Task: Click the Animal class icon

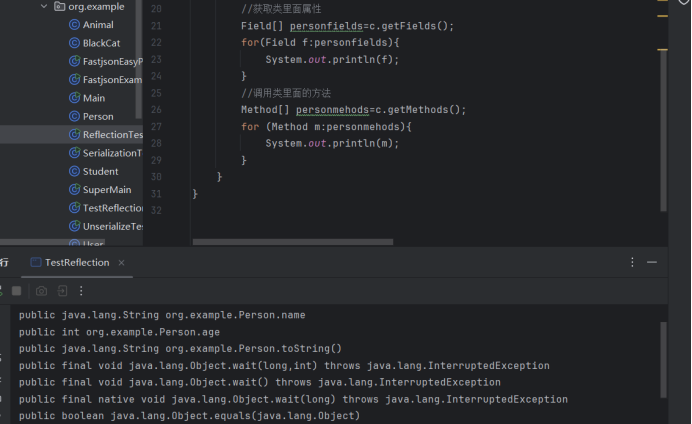Action: tap(74, 25)
